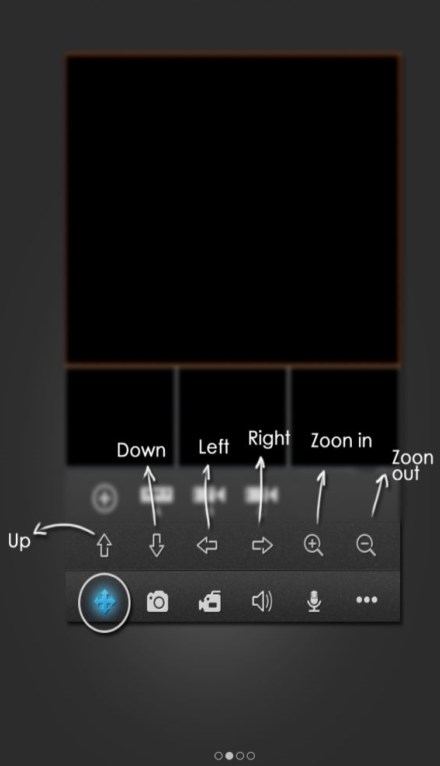Toggle the blue PTZ direction control button

coord(104,602)
